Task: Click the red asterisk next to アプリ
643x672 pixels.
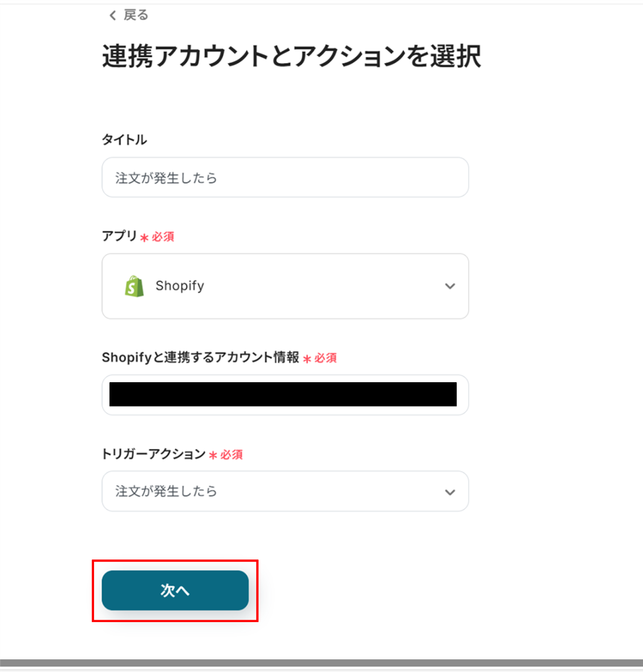Action: pos(144,238)
